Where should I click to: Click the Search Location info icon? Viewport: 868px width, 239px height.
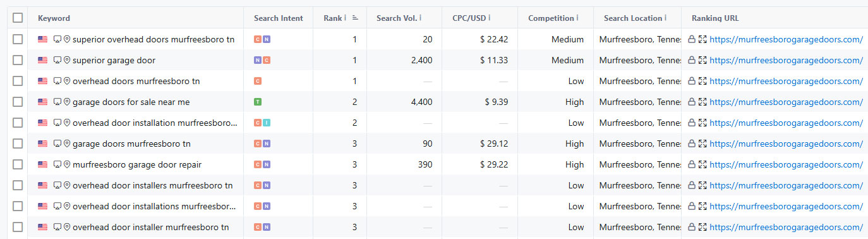click(665, 18)
